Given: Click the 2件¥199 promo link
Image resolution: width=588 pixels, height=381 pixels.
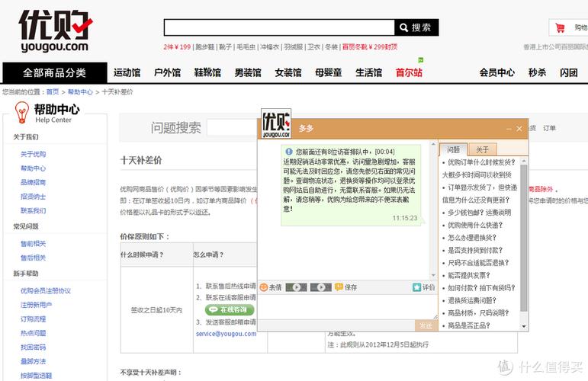Looking at the screenshot, I should (x=177, y=46).
